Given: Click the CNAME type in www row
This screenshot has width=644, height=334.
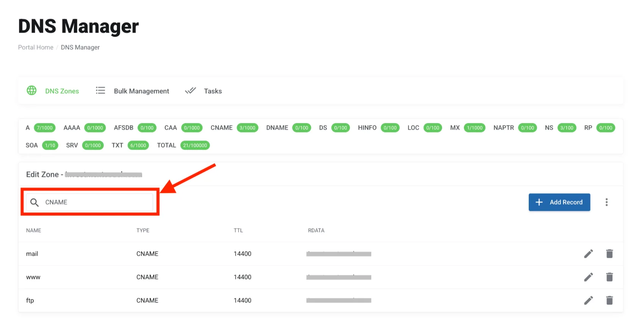Looking at the screenshot, I should pos(147,277).
